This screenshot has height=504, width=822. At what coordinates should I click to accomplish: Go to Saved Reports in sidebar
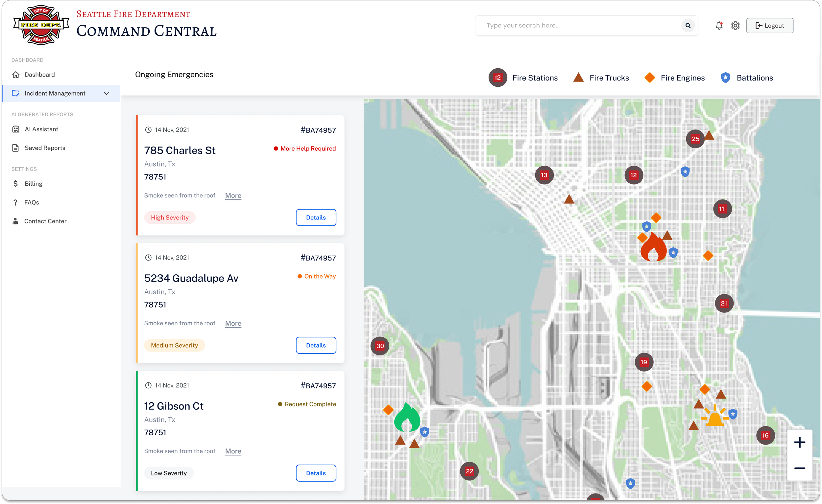[45, 148]
